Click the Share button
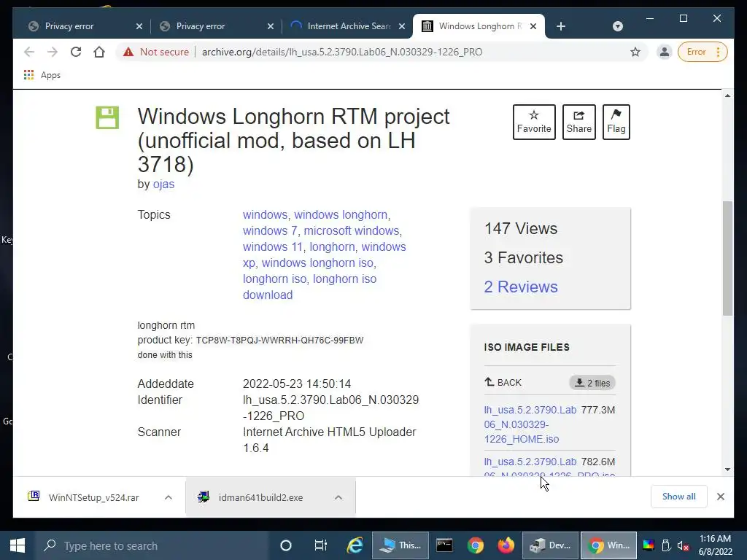The height and width of the screenshot is (560, 747). pyautogui.click(x=578, y=122)
